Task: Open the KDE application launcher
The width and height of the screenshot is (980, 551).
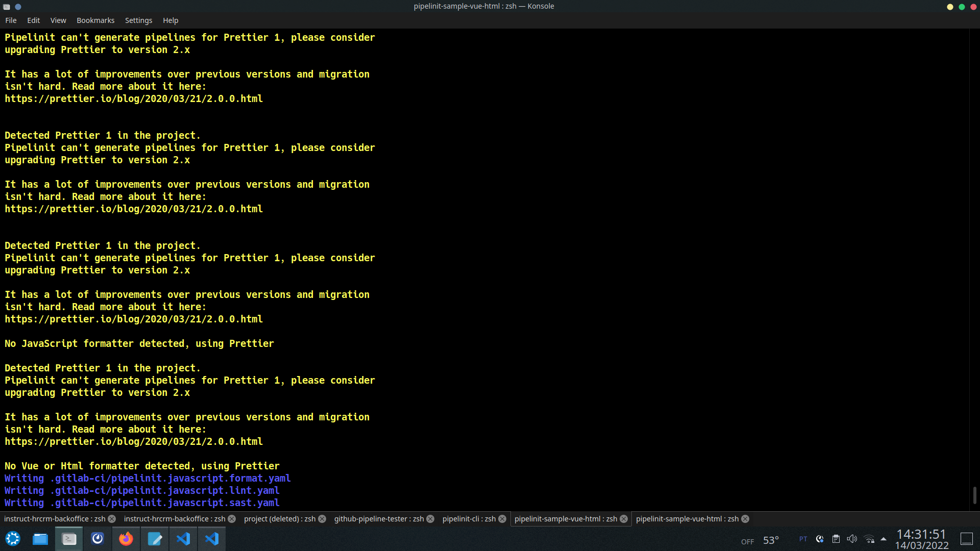Action: (13, 539)
